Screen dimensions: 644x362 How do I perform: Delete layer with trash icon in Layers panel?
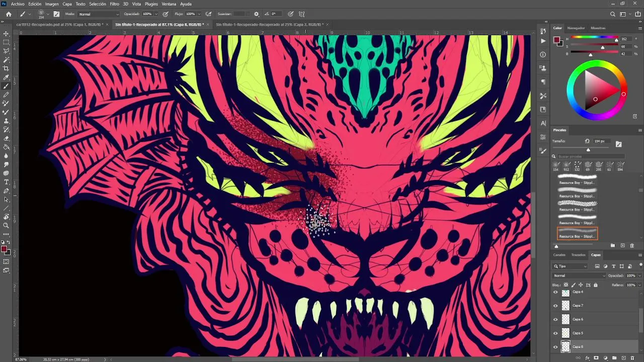632,358
